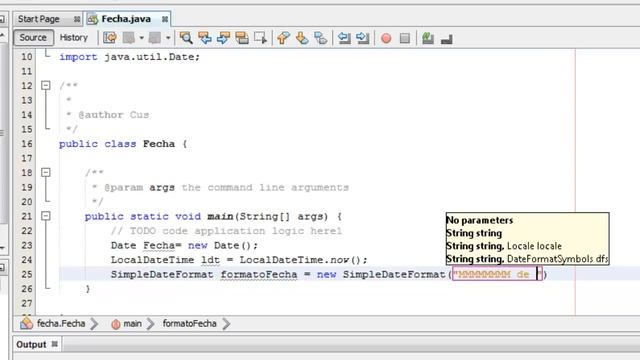Click '@author Cus' comment text
Viewport: 640px width, 360px height.
pyautogui.click(x=113, y=115)
